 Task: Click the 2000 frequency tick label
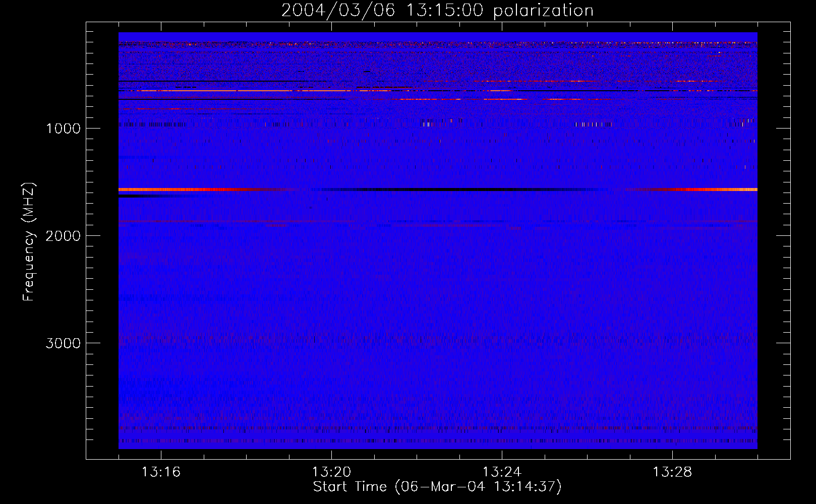63,236
